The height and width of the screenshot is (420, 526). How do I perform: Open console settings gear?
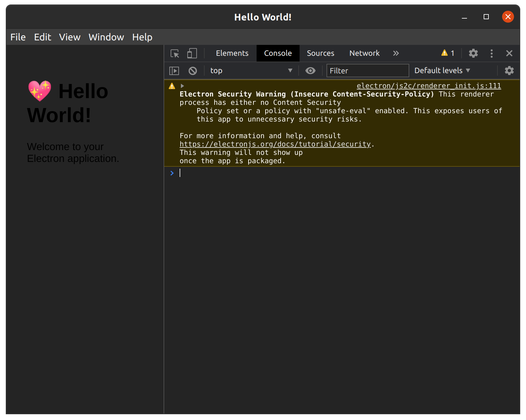point(509,71)
